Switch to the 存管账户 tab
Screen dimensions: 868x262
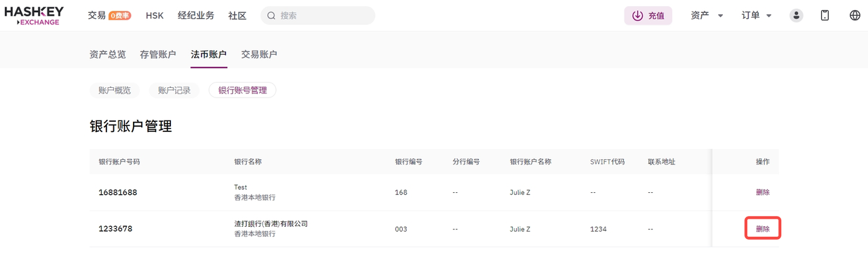158,54
